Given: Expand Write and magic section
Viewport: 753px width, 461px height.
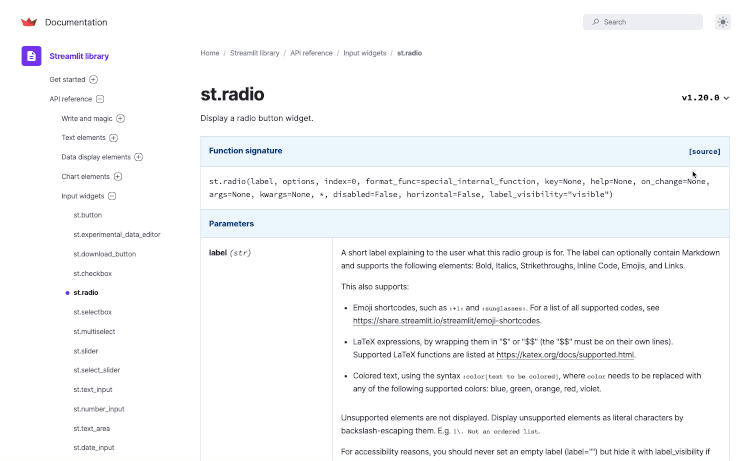Looking at the screenshot, I should click(x=121, y=119).
